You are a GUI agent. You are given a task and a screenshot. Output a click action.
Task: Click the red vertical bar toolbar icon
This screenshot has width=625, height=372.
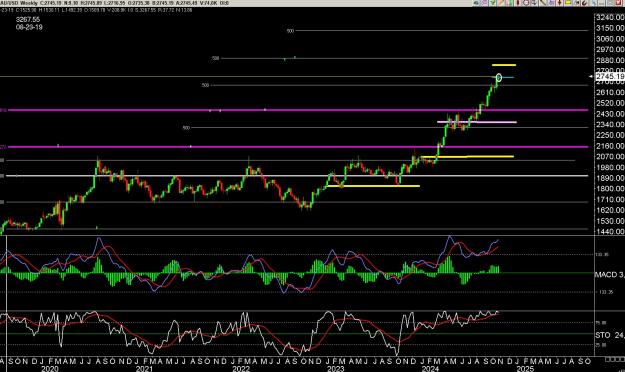[517, 2]
